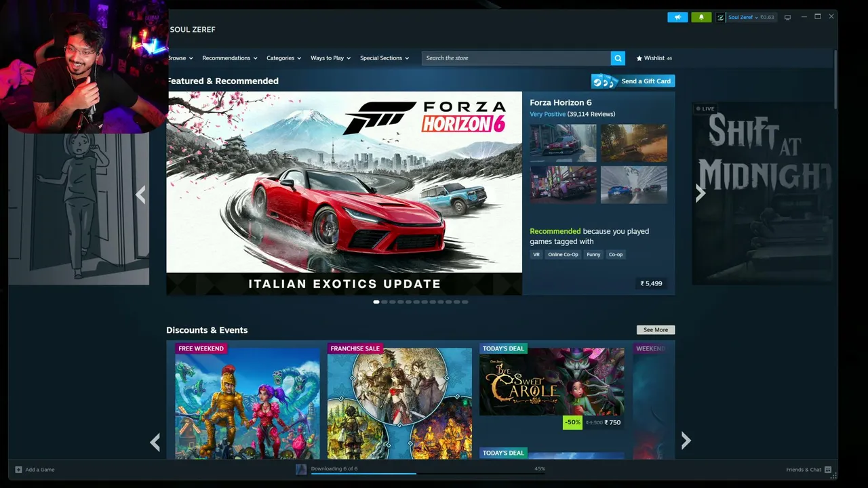Click in the Search the store field
868x488 pixels.
tap(516, 58)
